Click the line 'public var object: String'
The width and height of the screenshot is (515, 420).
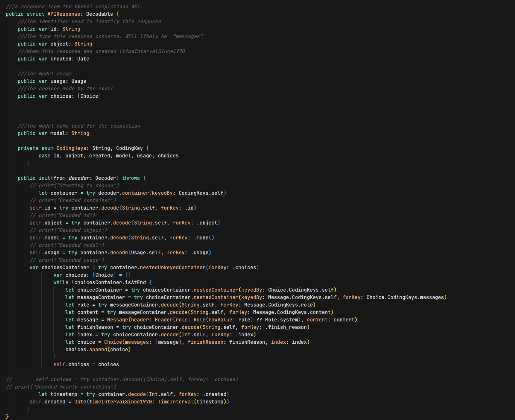pos(55,44)
